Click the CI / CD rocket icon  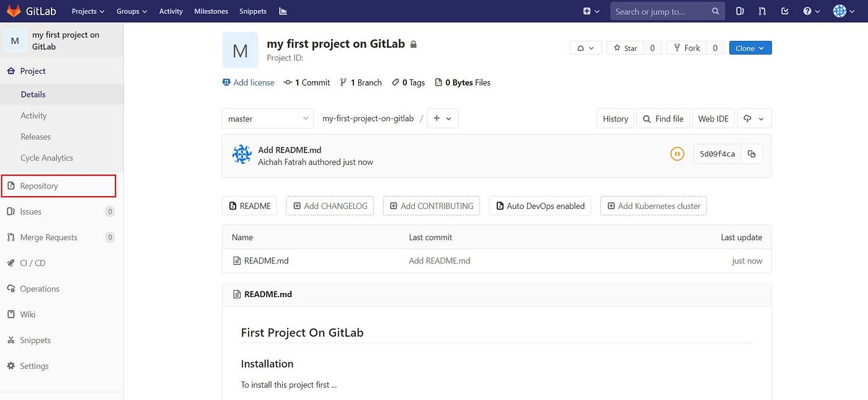(x=11, y=263)
